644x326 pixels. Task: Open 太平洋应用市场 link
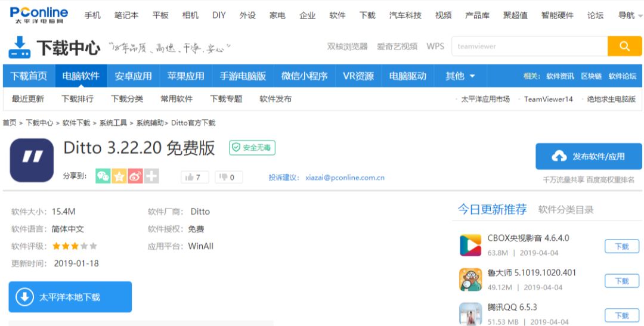(485, 99)
